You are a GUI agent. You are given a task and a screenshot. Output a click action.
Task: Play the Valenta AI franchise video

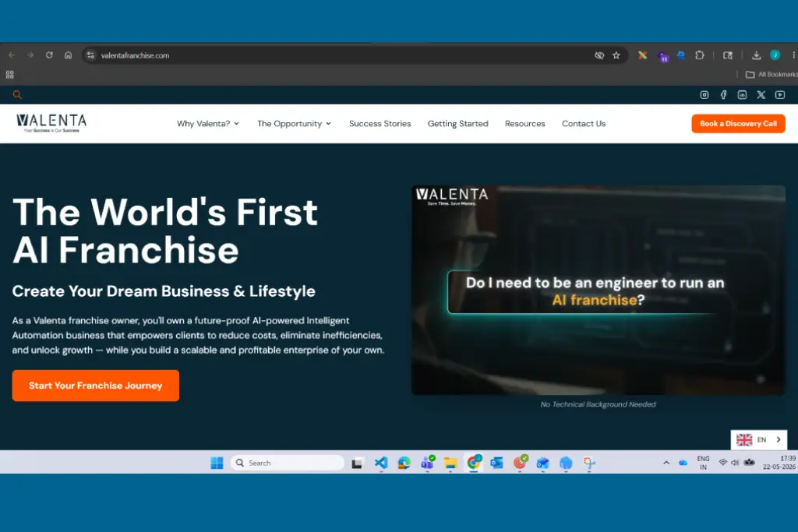[x=598, y=290]
